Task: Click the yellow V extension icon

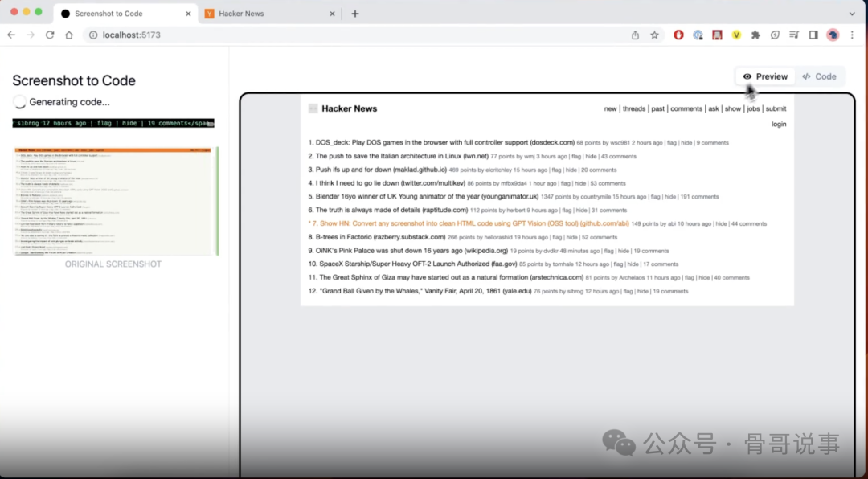Action: 736,35
